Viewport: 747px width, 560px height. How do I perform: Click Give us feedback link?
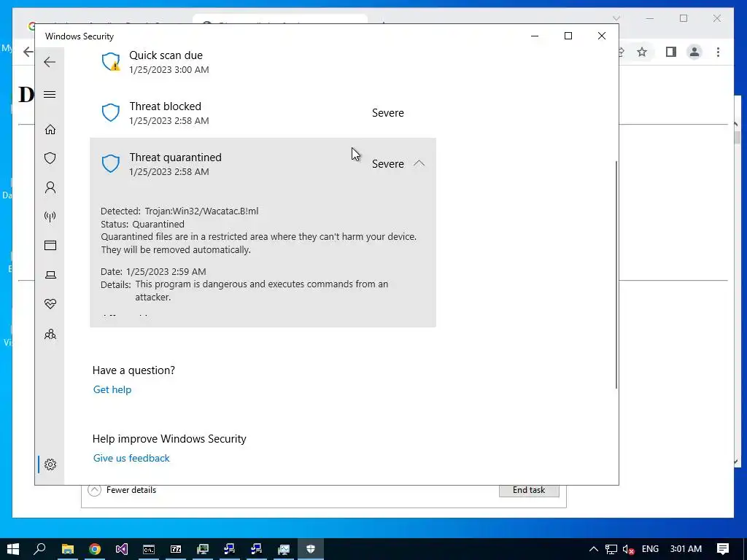(131, 458)
